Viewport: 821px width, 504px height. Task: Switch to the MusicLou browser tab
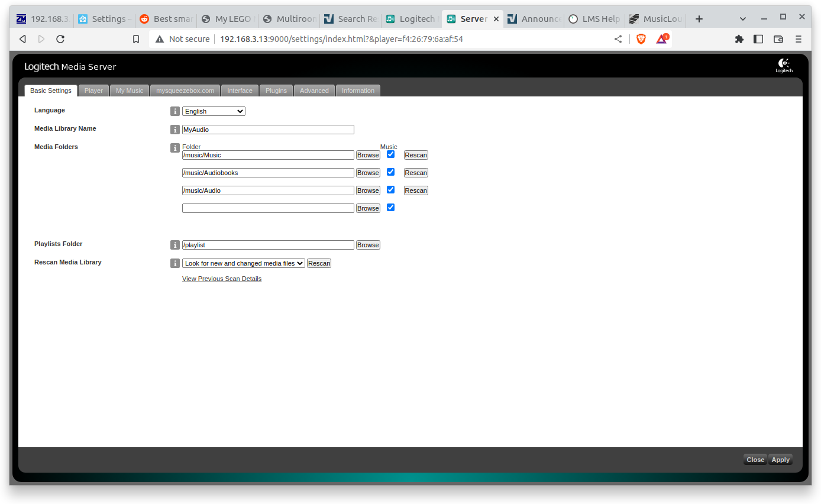point(655,19)
